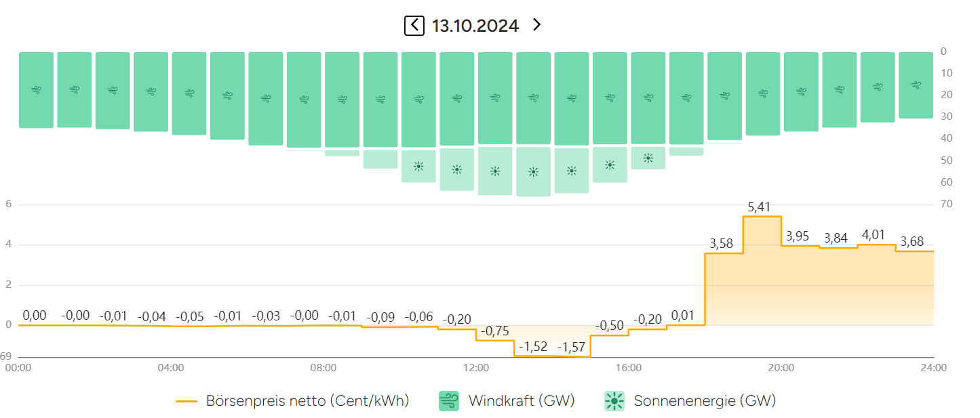Click the Windkraft legend wind icon
Image resolution: width=980 pixels, height=418 pixels.
coord(449,401)
